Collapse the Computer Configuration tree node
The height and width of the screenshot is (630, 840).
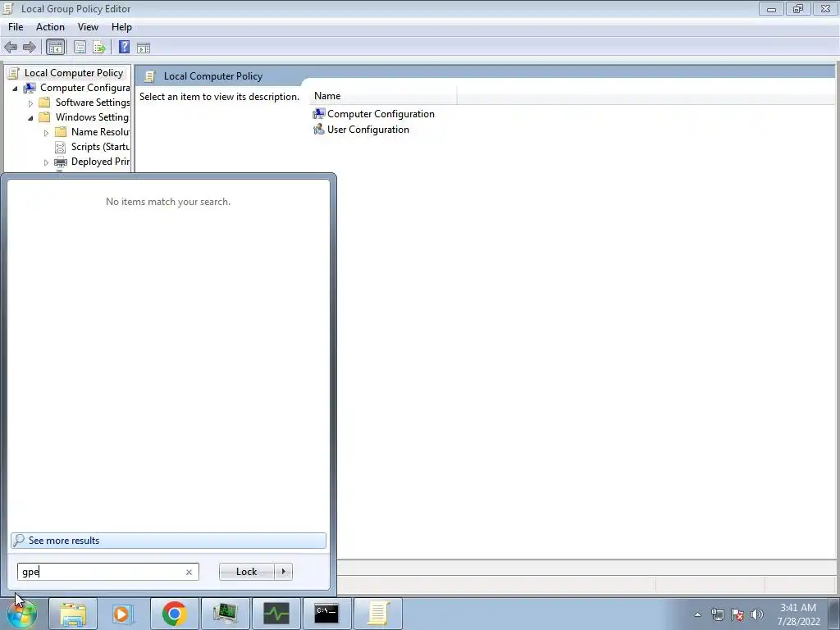15,89
